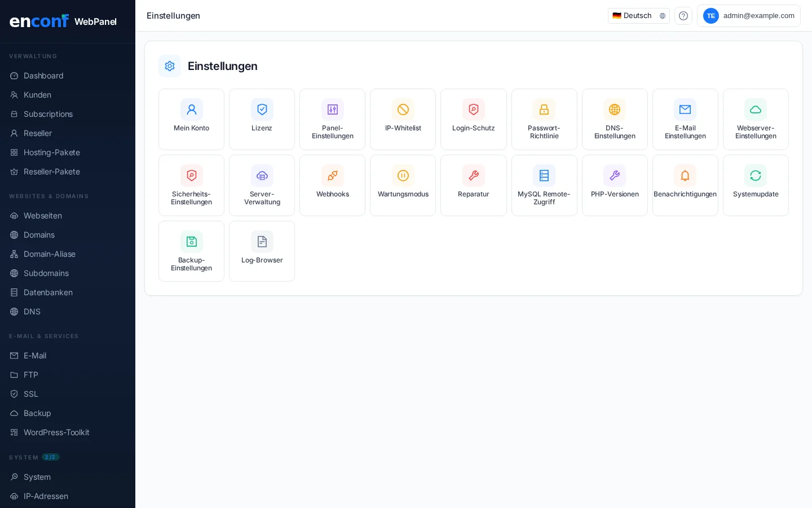Open IP-Whitelist settings tile
This screenshot has width=812, height=508.
403,119
